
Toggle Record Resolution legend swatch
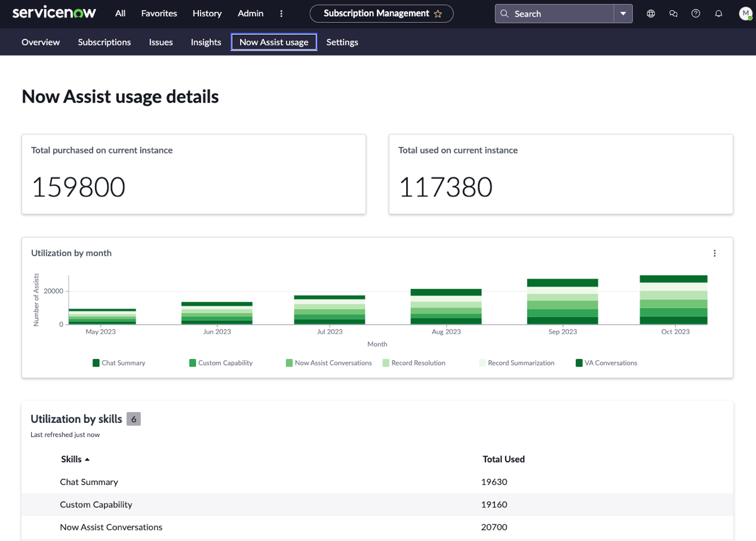point(386,362)
